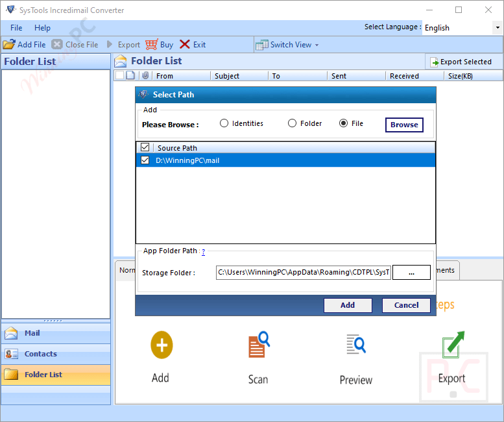Screen dimensions: 504x422
Task: Click the Close File X icon
Action: tap(57, 44)
